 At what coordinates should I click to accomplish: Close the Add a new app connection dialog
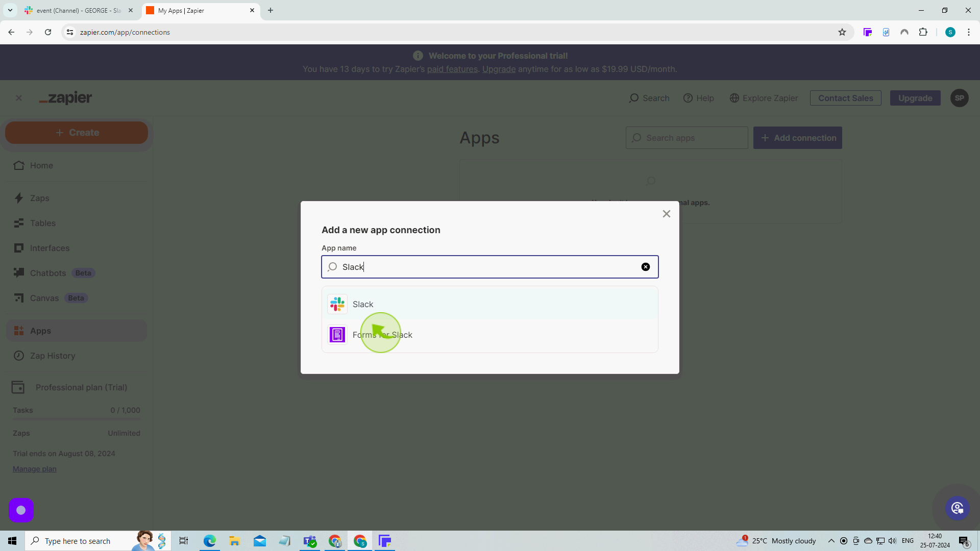[667, 214]
